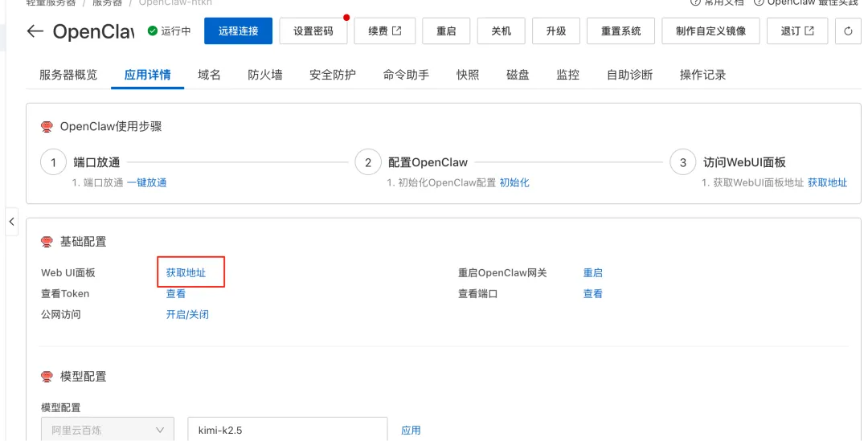
Task: Click the 制作自定义镜像 button
Action: [x=710, y=31]
